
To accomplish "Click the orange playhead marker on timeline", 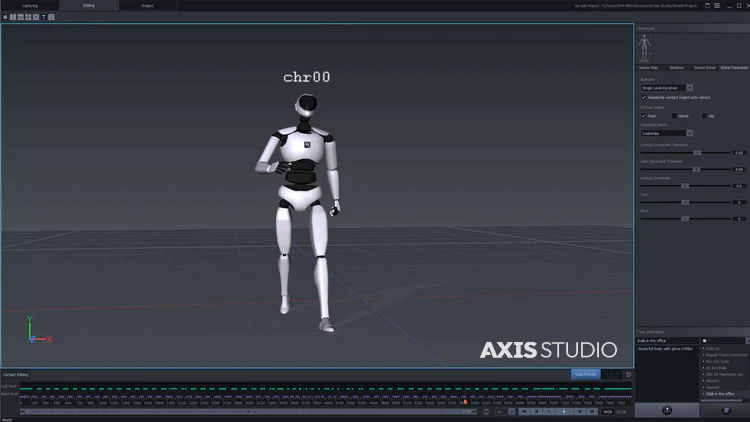I will coord(465,402).
